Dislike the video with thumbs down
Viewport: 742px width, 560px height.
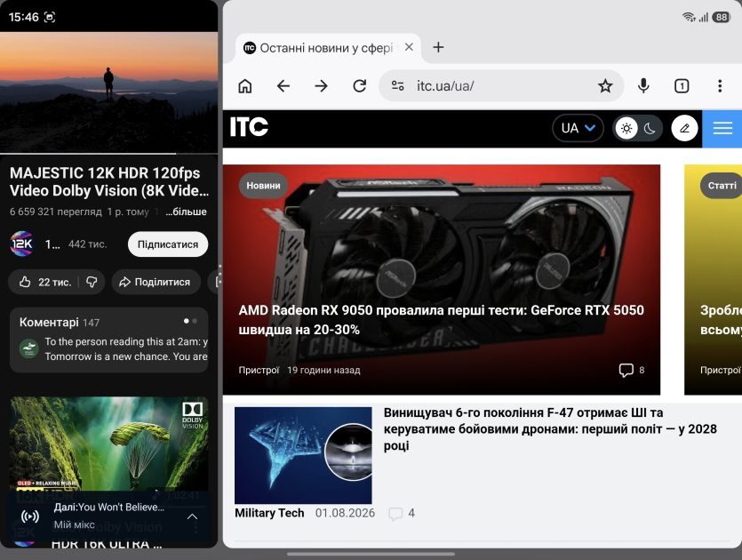(x=92, y=282)
